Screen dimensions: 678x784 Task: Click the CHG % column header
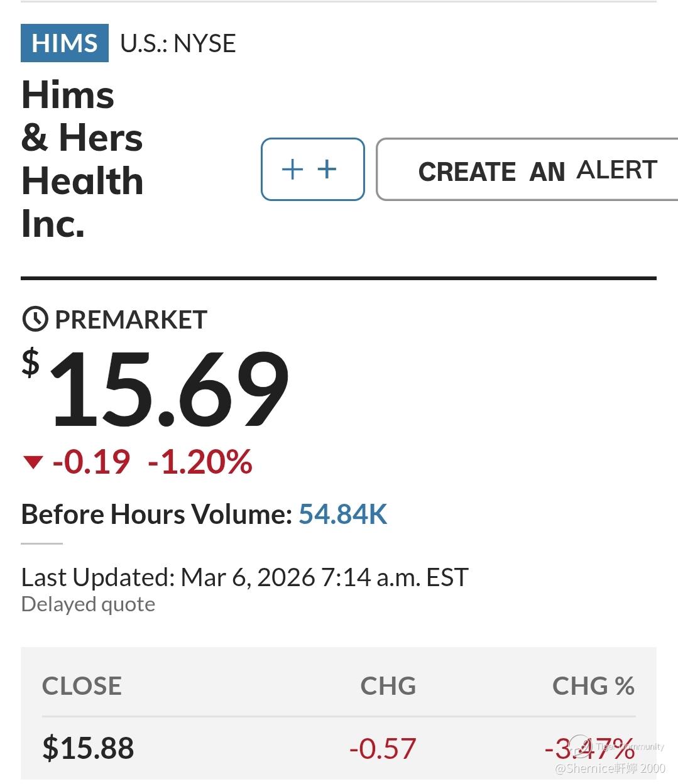(593, 685)
